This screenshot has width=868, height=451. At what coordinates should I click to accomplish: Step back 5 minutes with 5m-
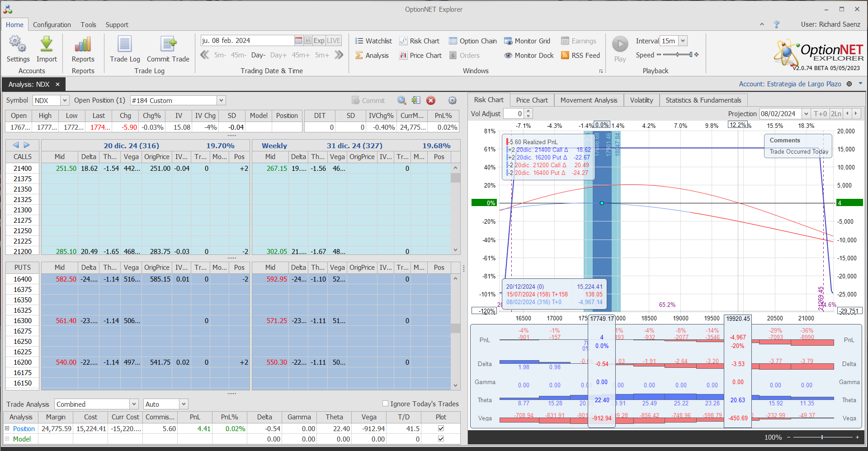(220, 55)
